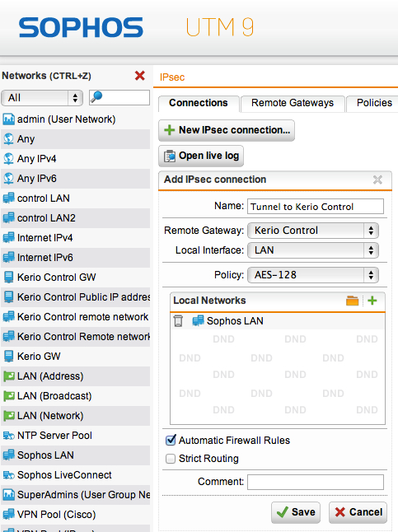The height and width of the screenshot is (532, 398).
Task: Select 'LAN (Network)' entry text
Action: pos(50,415)
